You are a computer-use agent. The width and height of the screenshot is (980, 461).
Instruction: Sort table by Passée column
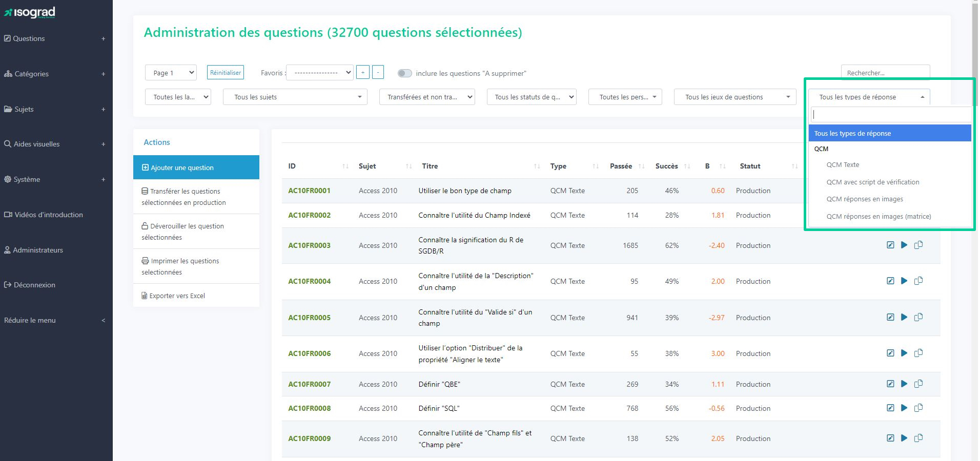627,166
